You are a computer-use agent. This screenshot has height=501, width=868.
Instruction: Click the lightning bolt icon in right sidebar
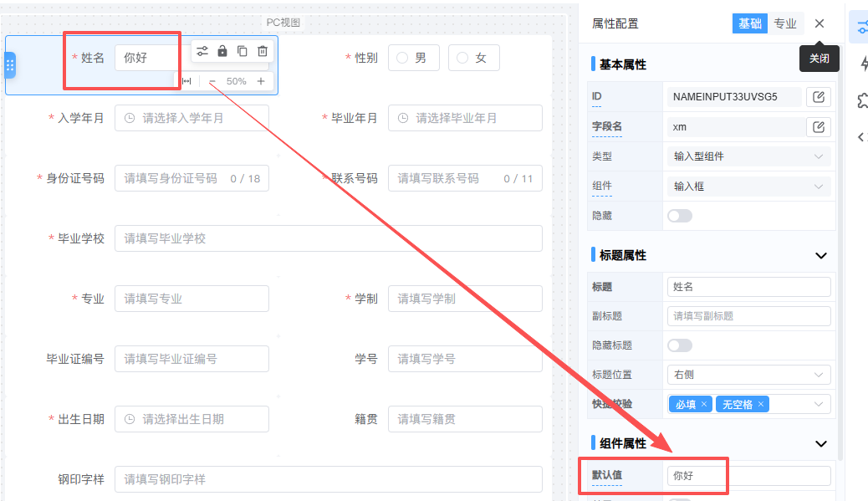(x=863, y=64)
